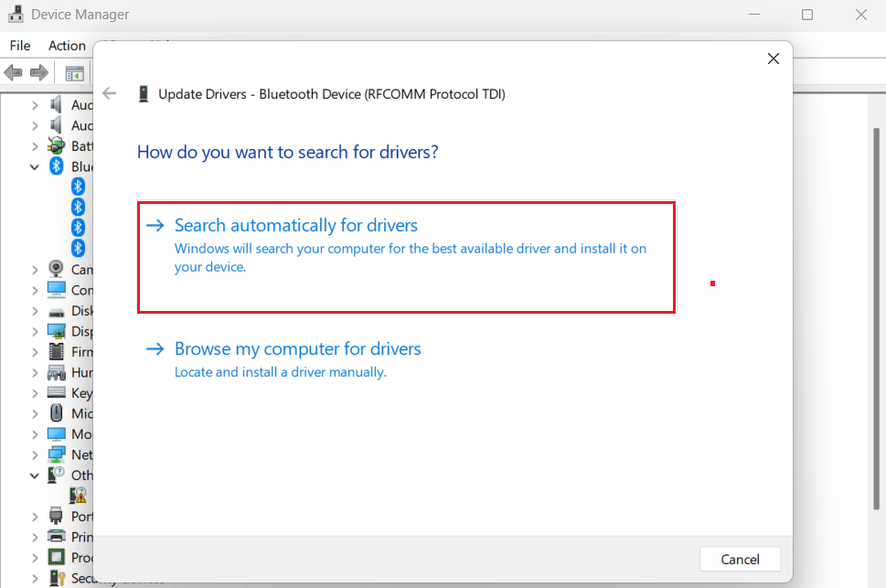The height and width of the screenshot is (588, 886).
Task: Select the Display adapters icon
Action: tap(56, 331)
